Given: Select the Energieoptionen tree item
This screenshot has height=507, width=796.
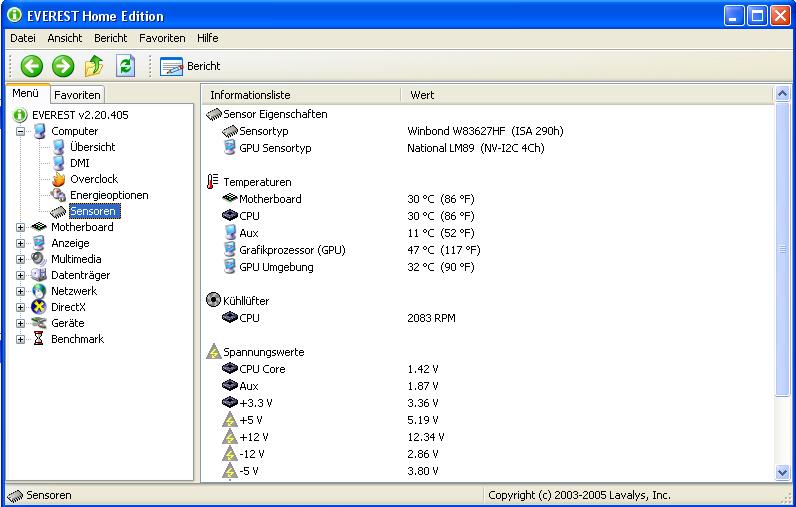Looking at the screenshot, I should pyautogui.click(x=109, y=195).
